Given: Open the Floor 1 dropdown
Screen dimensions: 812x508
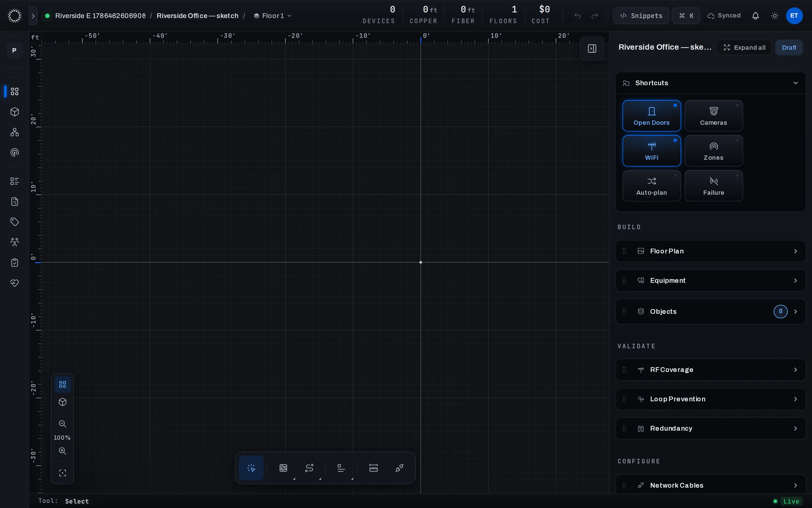Looking at the screenshot, I should pos(272,16).
